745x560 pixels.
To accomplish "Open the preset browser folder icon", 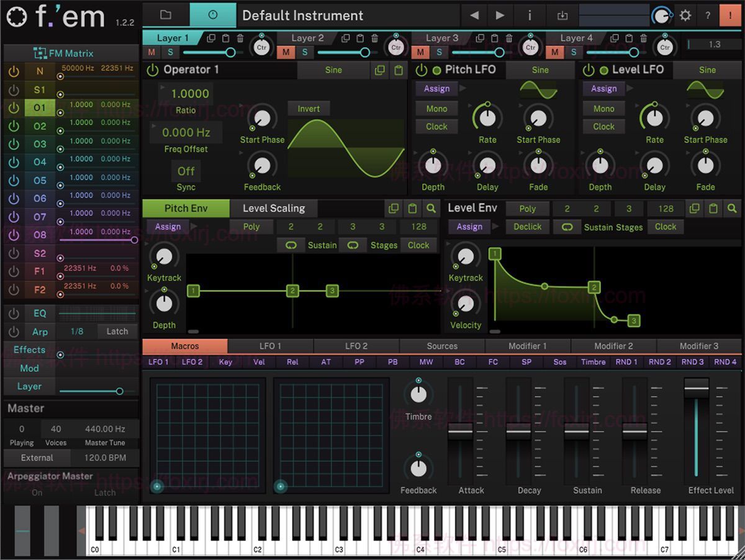I will (x=166, y=15).
